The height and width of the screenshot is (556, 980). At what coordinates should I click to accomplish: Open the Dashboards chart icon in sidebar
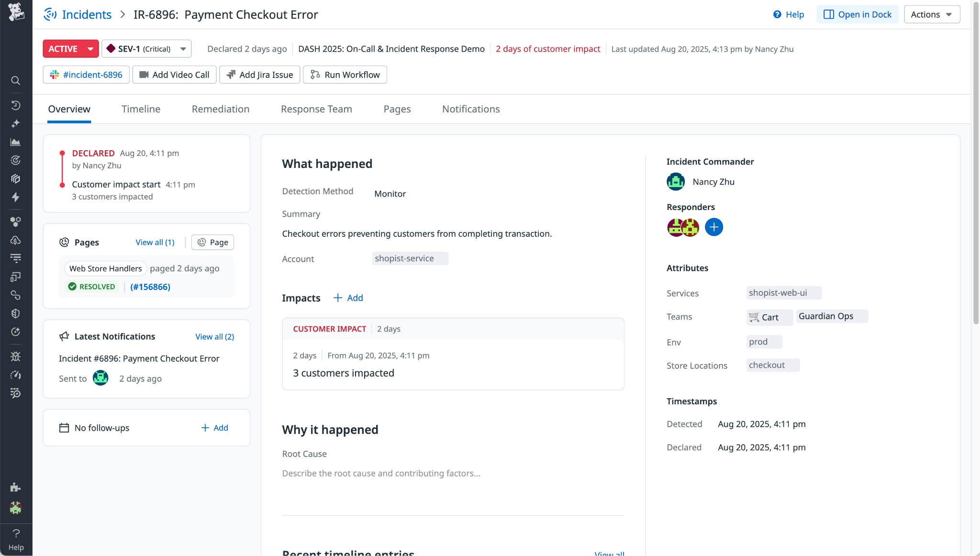[x=16, y=142]
